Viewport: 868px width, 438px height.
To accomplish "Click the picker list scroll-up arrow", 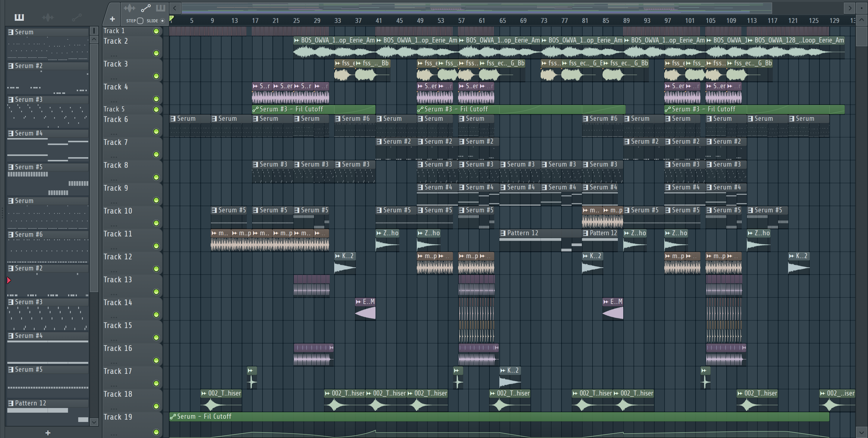I will [x=94, y=39].
